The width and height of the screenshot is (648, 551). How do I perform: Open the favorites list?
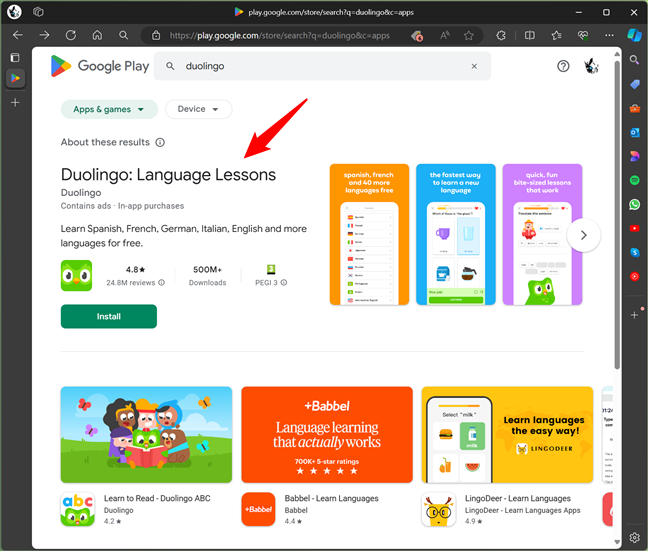click(556, 36)
